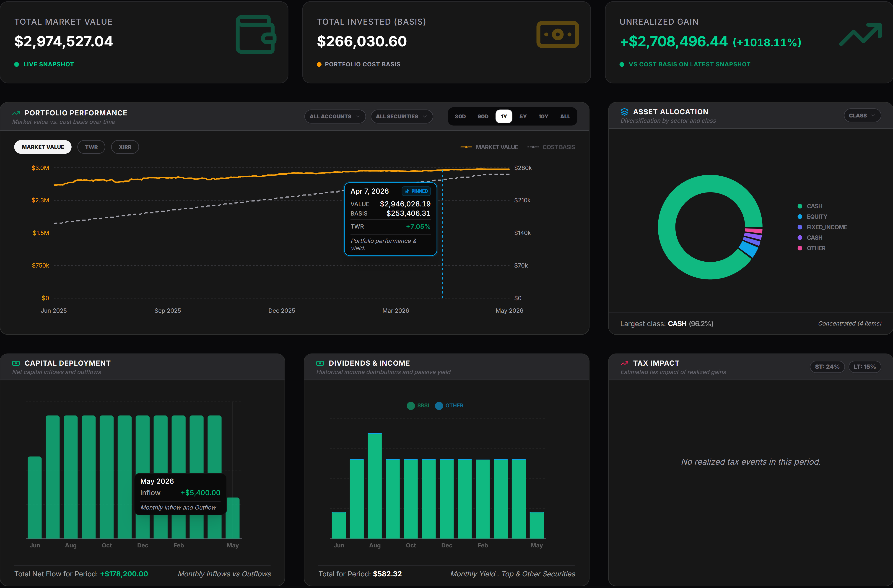
Task: Click the $582.32 dividends period total
Action: 387,574
